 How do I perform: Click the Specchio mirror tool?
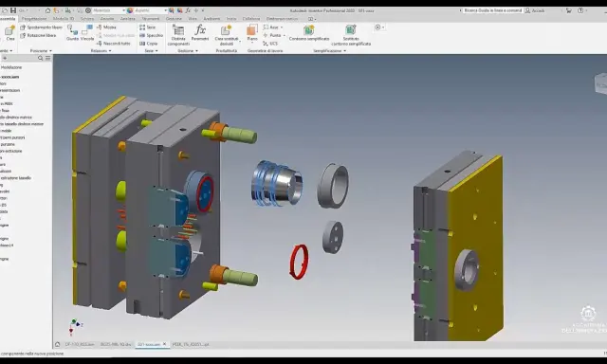[151, 35]
